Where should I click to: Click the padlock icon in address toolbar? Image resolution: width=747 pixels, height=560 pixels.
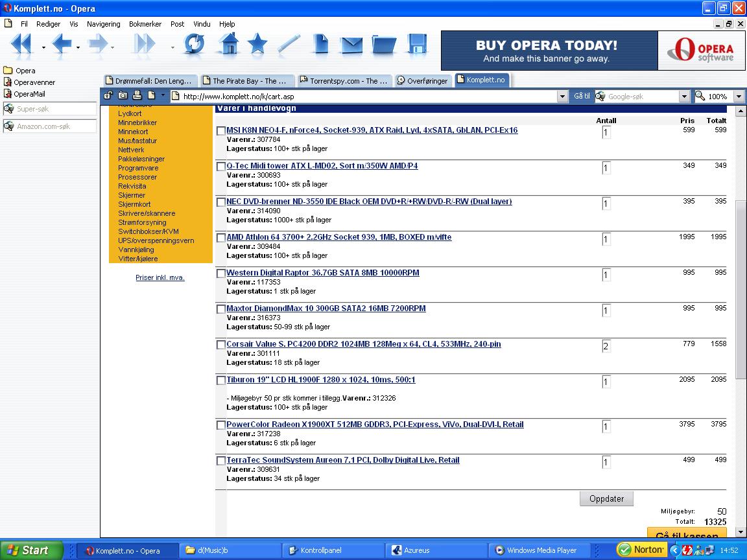[x=108, y=95]
